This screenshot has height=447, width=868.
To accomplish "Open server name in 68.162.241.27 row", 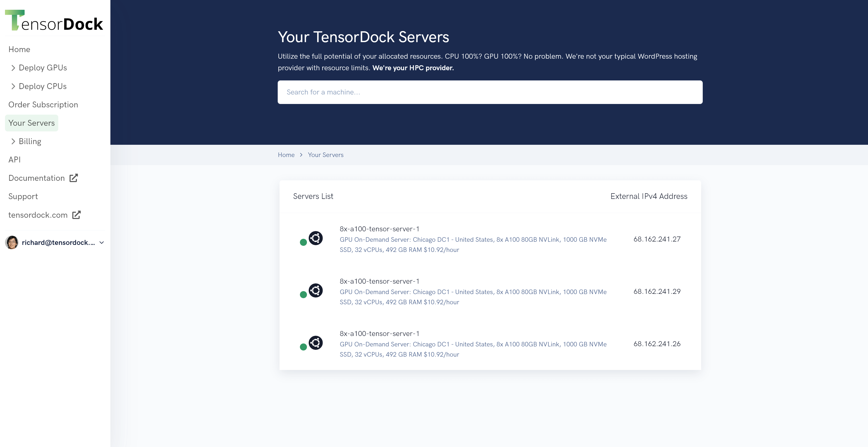I will [x=379, y=229].
